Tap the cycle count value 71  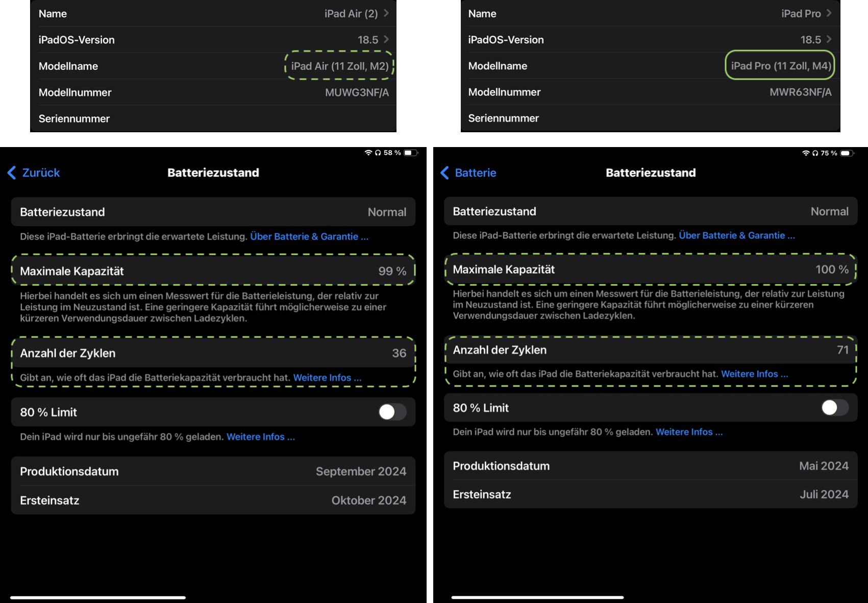843,350
